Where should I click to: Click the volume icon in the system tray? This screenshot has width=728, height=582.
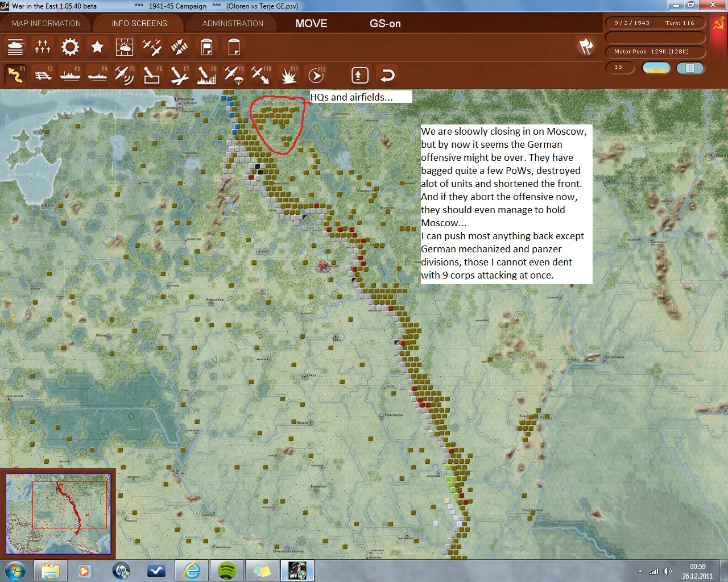667,571
